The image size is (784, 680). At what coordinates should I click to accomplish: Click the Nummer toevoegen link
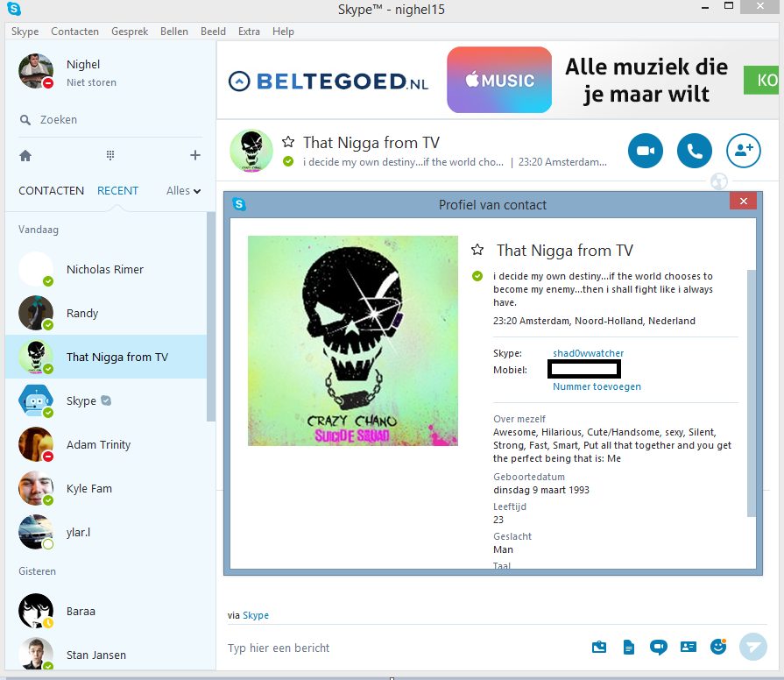[x=597, y=386]
